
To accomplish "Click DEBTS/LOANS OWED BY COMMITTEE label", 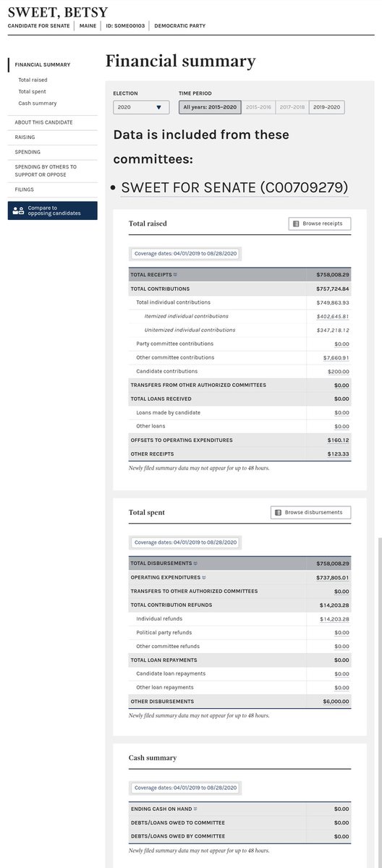I will (x=177, y=836).
